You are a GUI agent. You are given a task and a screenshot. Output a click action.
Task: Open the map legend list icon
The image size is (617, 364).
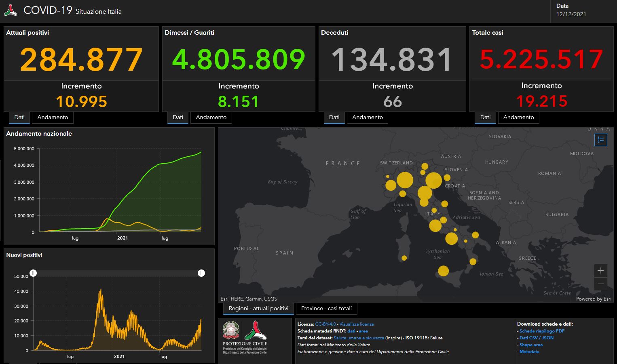(600, 140)
